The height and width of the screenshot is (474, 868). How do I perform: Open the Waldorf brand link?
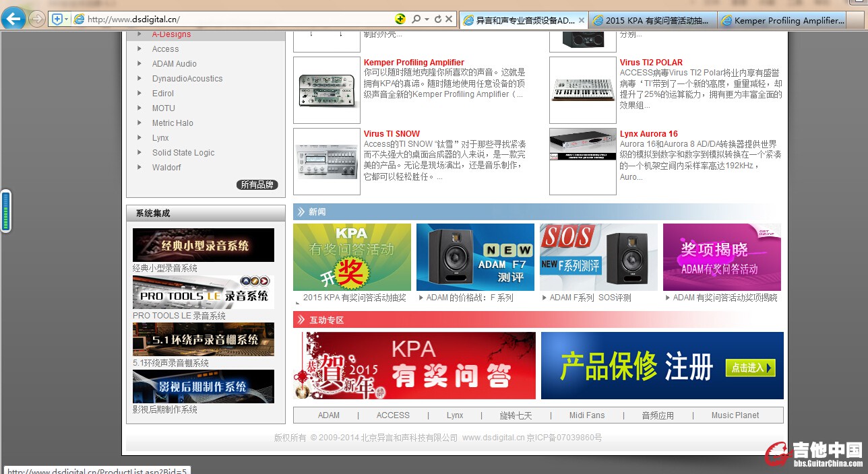pos(166,168)
